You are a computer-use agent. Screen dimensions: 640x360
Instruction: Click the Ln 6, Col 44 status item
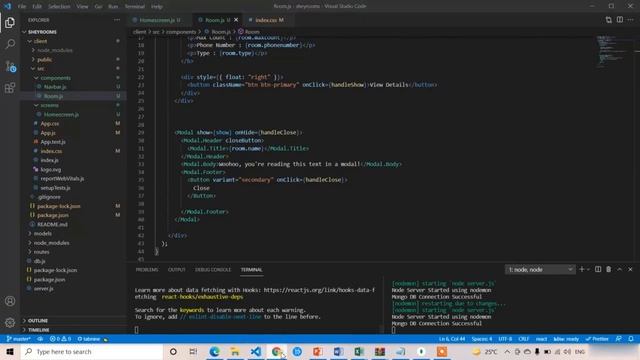pyautogui.click(x=451, y=339)
